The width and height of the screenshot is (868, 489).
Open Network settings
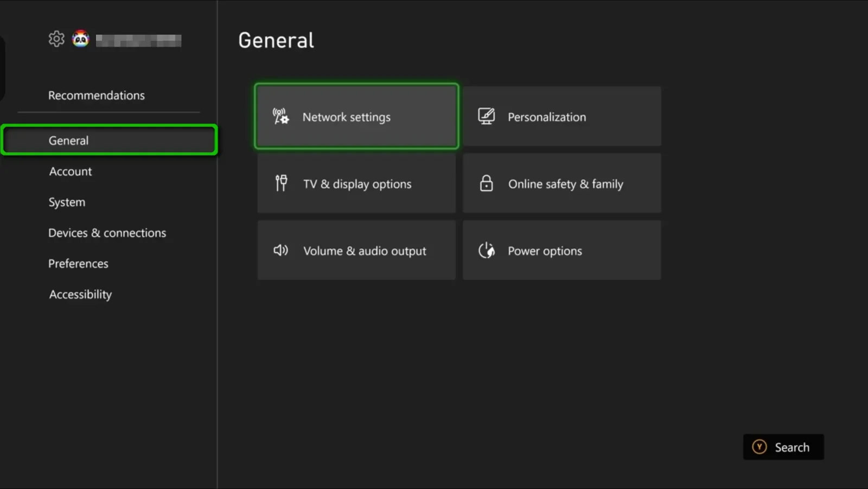coord(356,116)
